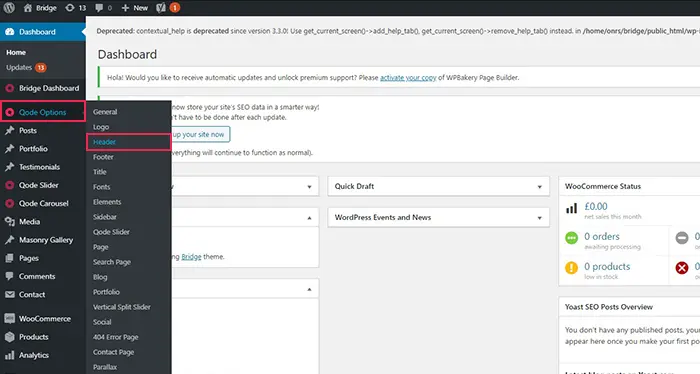700x374 pixels.
Task: View 0 orders awaiting processing
Action: tap(602, 237)
